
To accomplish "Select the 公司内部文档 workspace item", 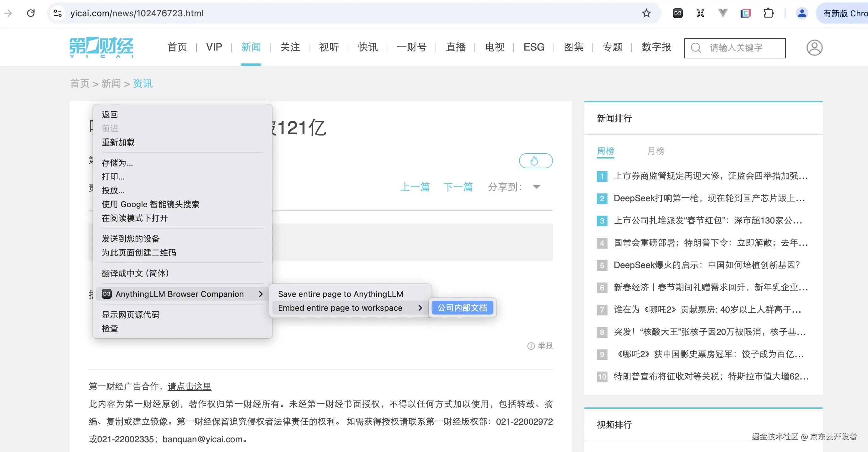I will 462,308.
